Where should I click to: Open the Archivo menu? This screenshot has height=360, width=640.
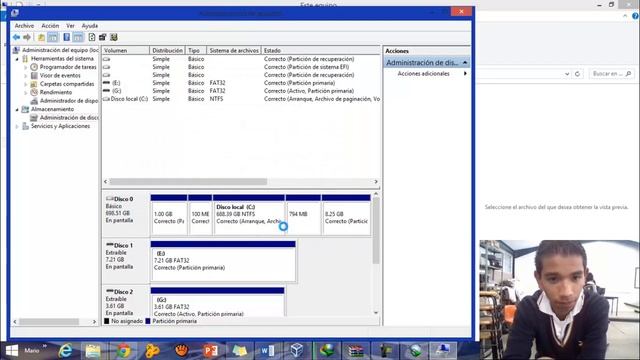[x=24, y=26]
